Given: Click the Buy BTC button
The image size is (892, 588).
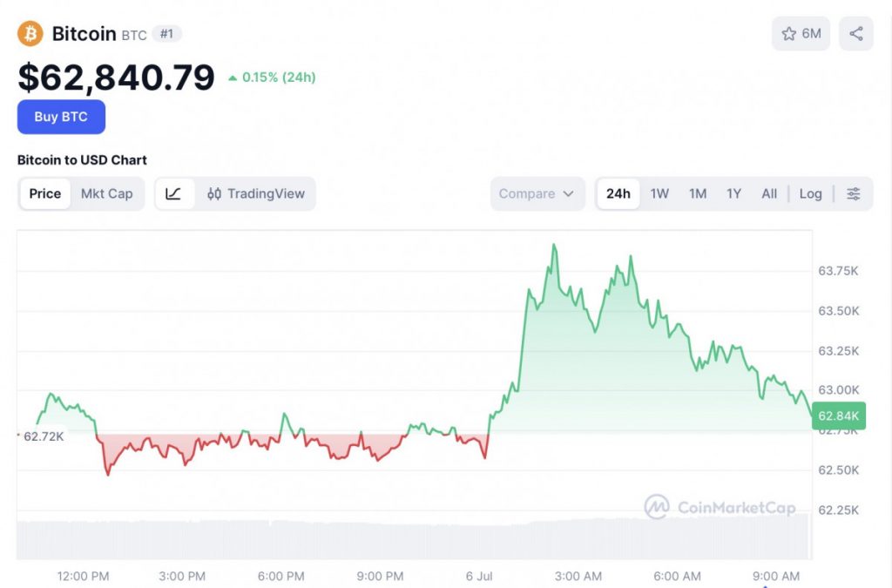Looking at the screenshot, I should point(62,117).
